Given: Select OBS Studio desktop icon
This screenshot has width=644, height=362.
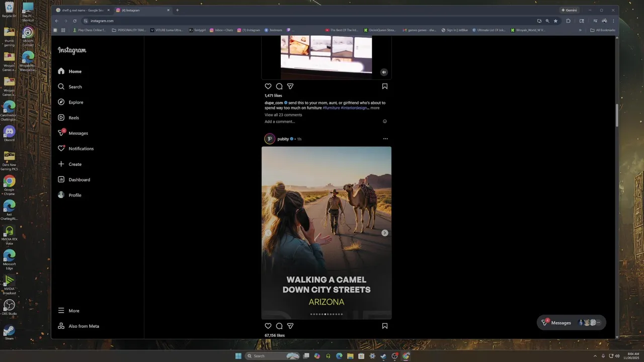Looking at the screenshot, I should coord(9,307).
